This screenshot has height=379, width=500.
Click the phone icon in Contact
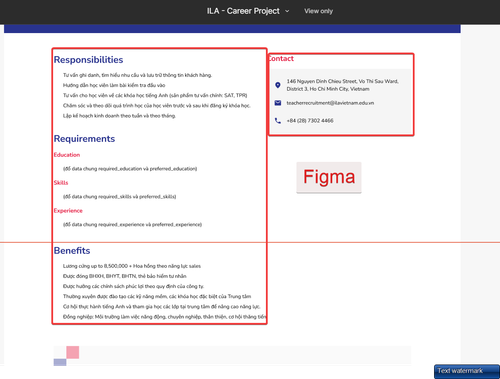tap(278, 121)
